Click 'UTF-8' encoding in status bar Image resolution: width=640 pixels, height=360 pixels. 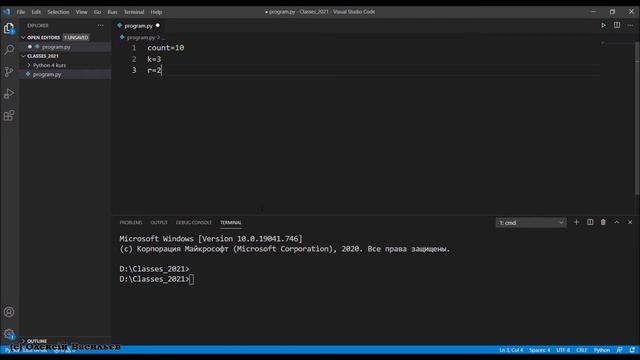(x=563, y=350)
